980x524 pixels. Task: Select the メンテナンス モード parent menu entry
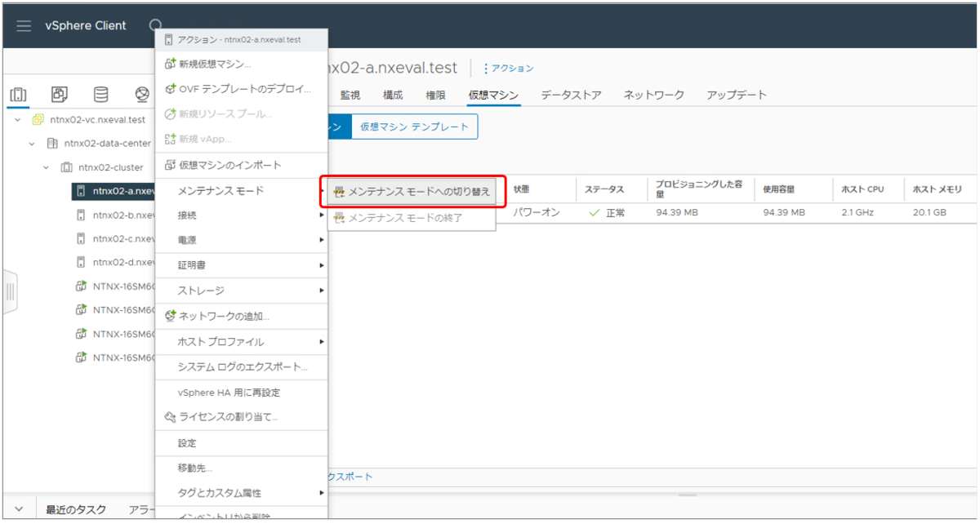(x=242, y=191)
